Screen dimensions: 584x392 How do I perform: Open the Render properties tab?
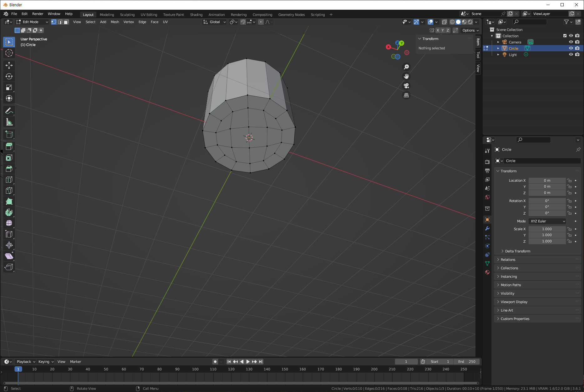487,162
